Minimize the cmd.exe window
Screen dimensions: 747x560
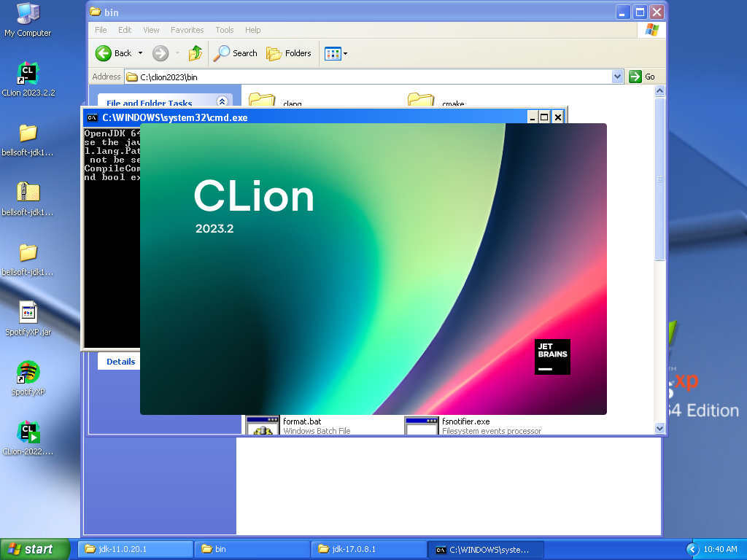click(x=533, y=117)
